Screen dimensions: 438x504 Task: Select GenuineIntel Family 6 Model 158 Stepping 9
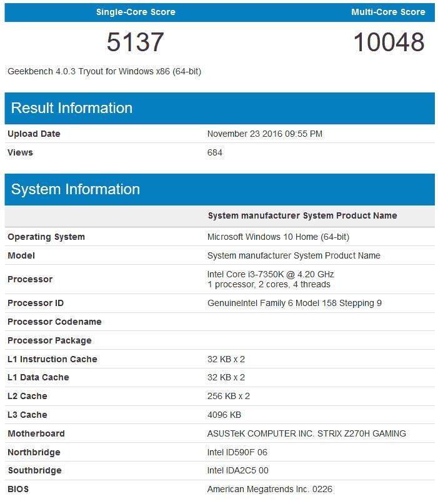[294, 303]
